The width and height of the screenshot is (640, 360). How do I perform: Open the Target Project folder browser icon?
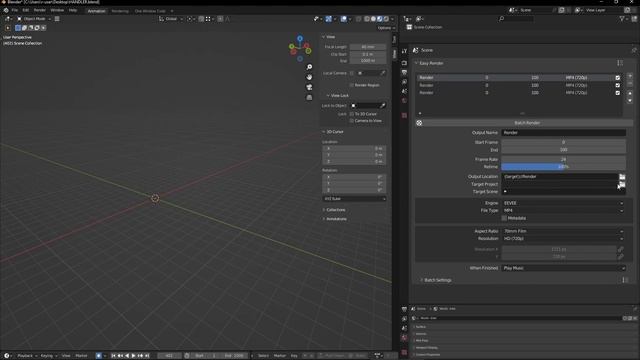(x=622, y=184)
